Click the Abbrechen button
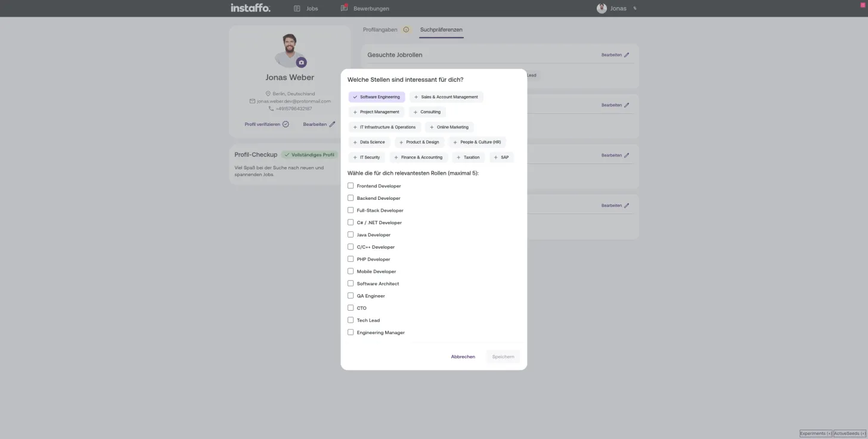The width and height of the screenshot is (868, 439). (463, 357)
